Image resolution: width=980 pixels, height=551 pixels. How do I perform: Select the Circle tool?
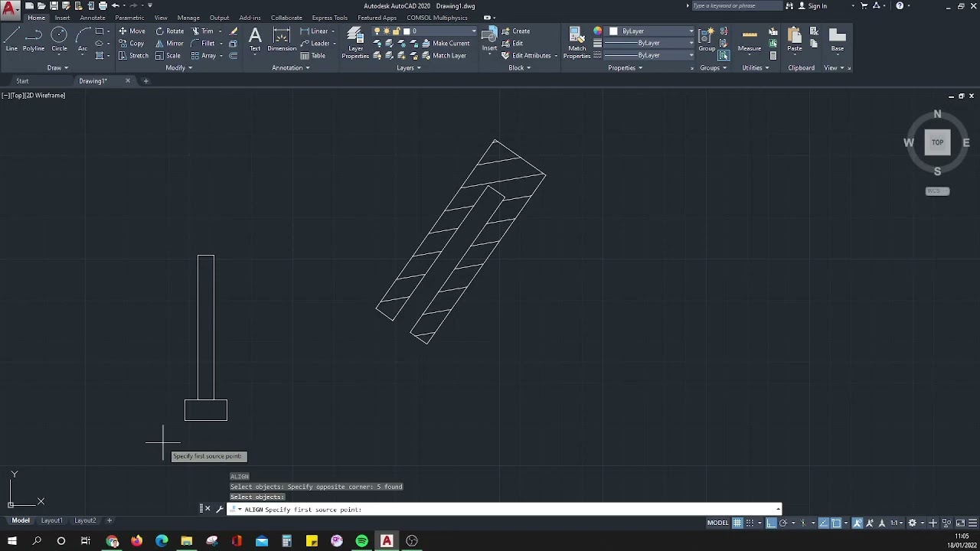coord(59,40)
